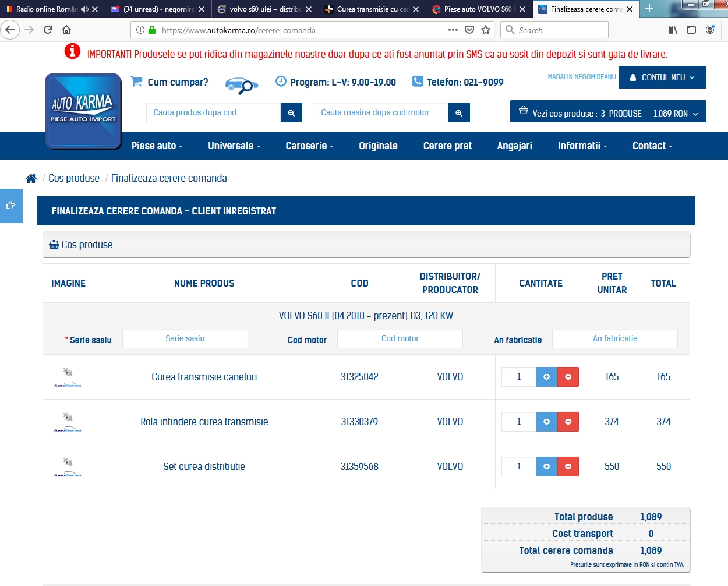Click the home breadcrumb icon
The image size is (728, 586).
[31, 178]
